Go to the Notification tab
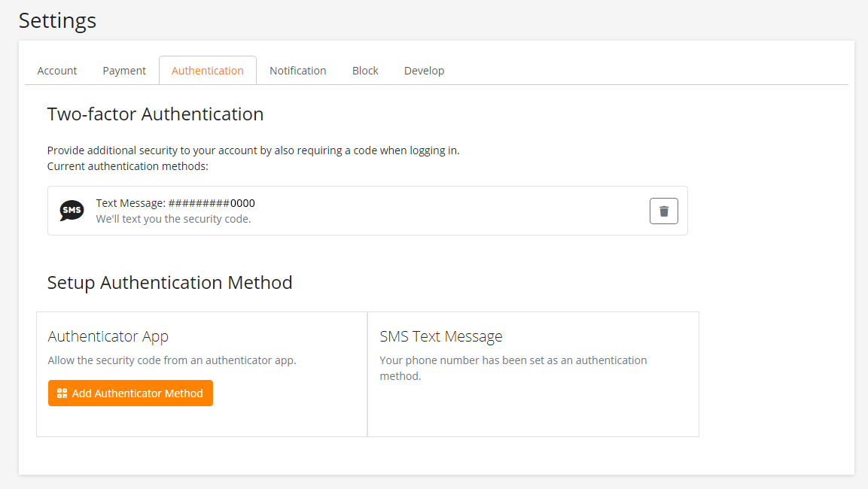The width and height of the screenshot is (868, 489). pos(298,71)
